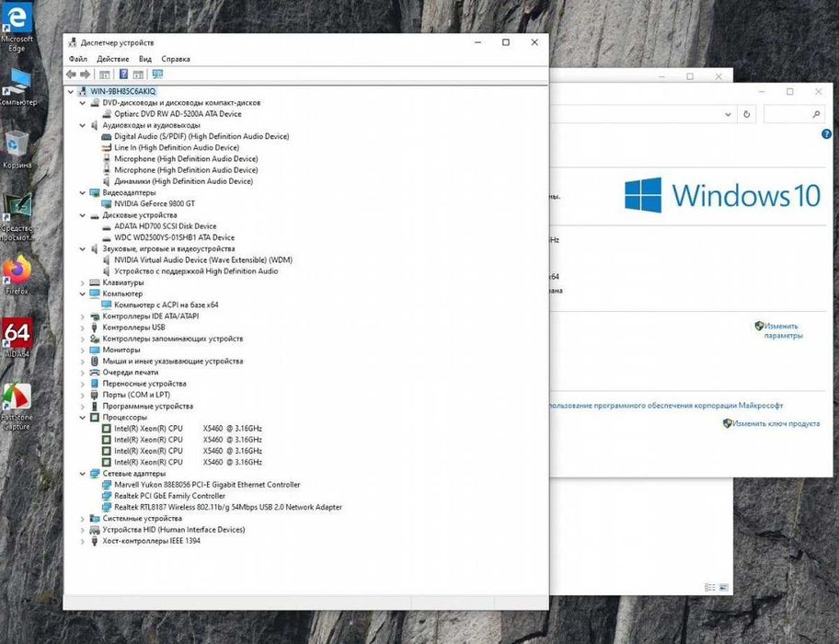Click the Help question-mark toolbar icon
The width and height of the screenshot is (839, 644).
coord(123,75)
